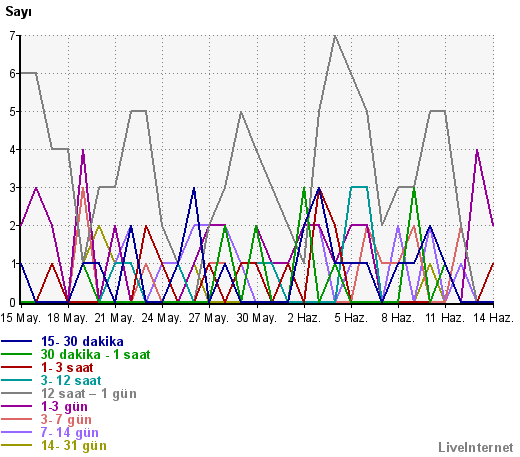
Task: Click the green 30 dakika - 1 saat line swatch
Action: pos(16,354)
